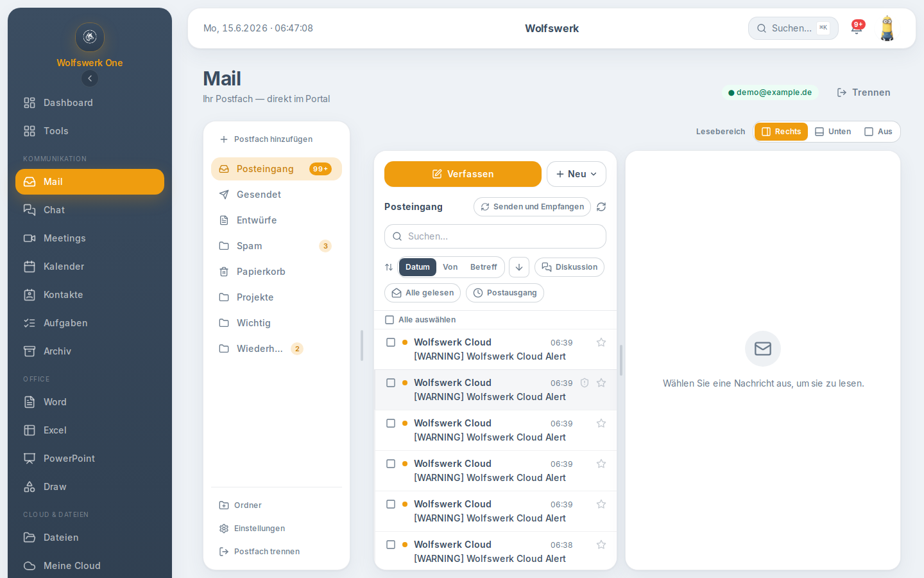Screen dimensions: 924x578
Task: Sort mails by Von
Action: click(450, 267)
